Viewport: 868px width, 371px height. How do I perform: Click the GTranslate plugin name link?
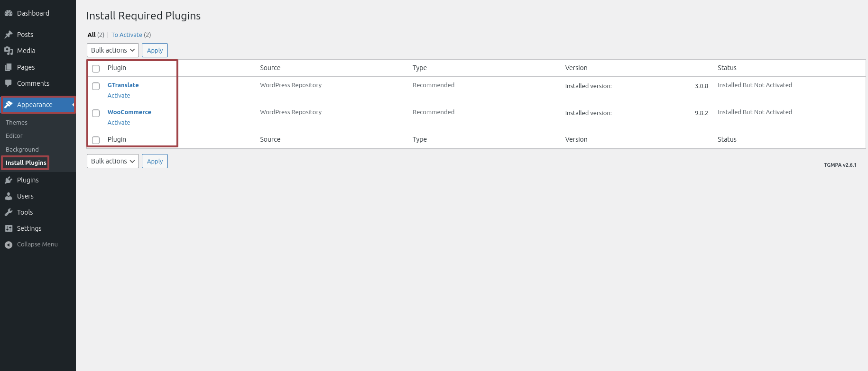[123, 85]
